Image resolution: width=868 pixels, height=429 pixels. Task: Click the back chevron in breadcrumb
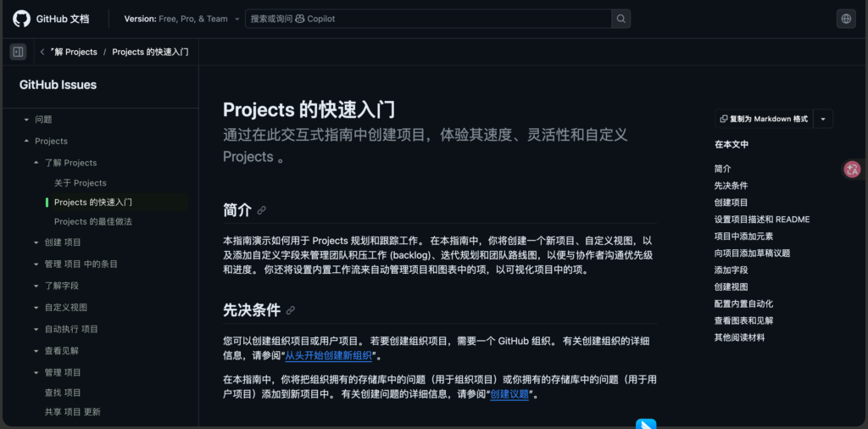pos(42,52)
